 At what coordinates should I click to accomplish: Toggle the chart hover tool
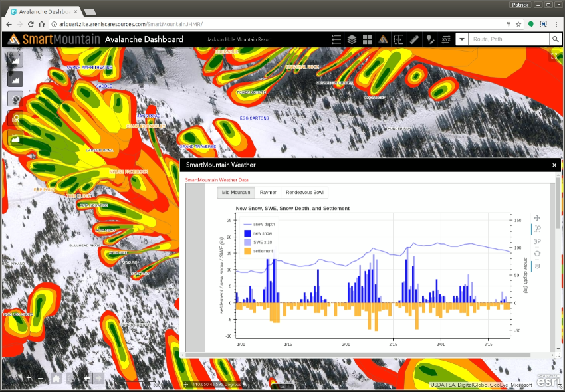tap(537, 266)
